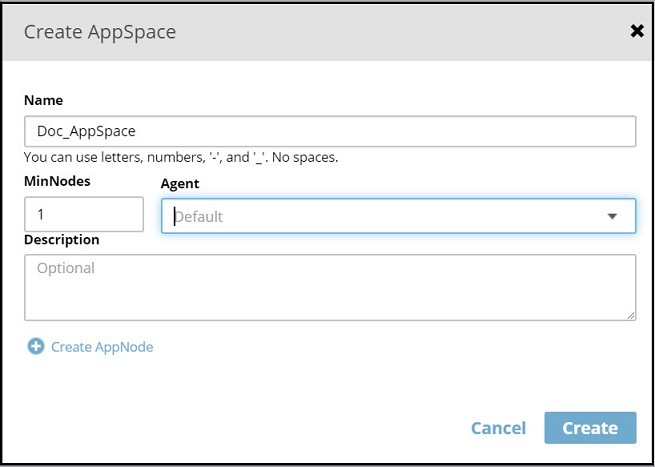
Task: Close the Create AppSpace dialog
Action: click(637, 31)
